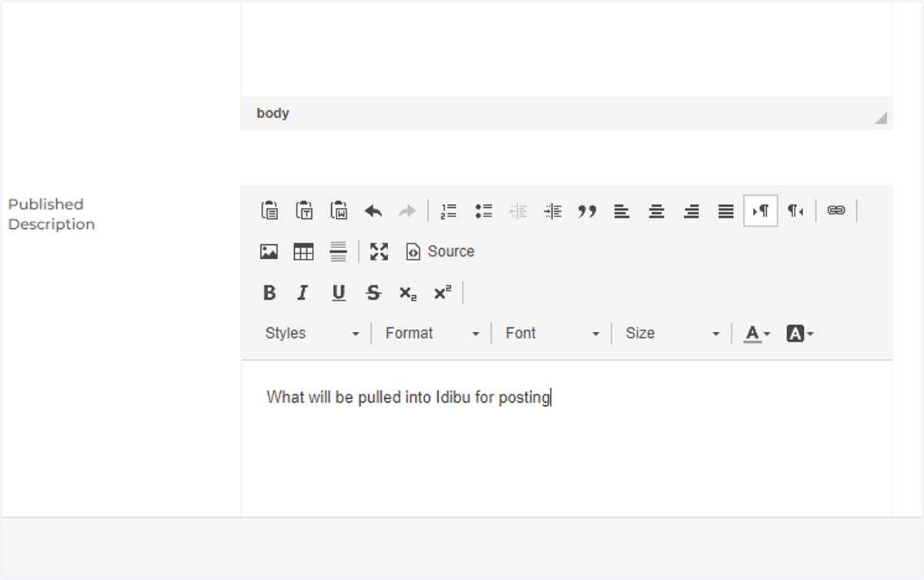Open the Styles dropdown

pos(313,334)
